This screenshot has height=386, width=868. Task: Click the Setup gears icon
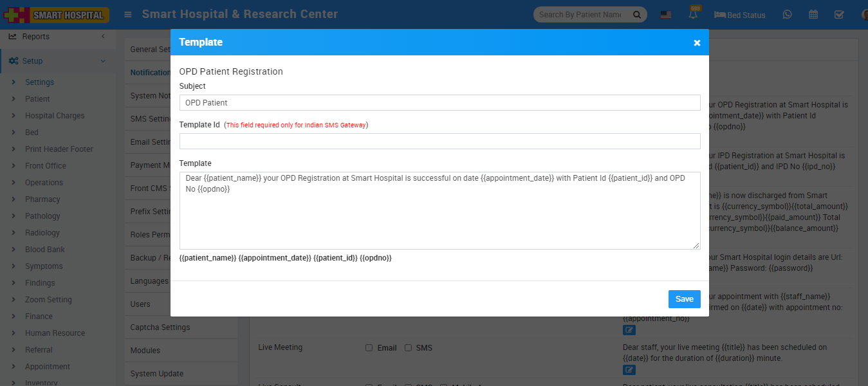point(14,61)
